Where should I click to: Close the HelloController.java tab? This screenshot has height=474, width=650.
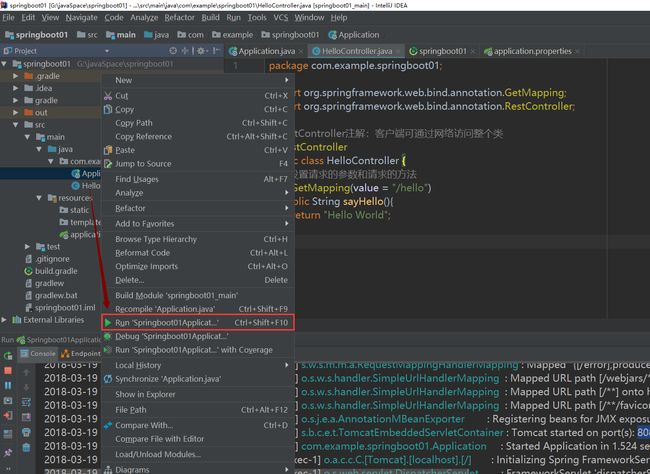tap(398, 51)
